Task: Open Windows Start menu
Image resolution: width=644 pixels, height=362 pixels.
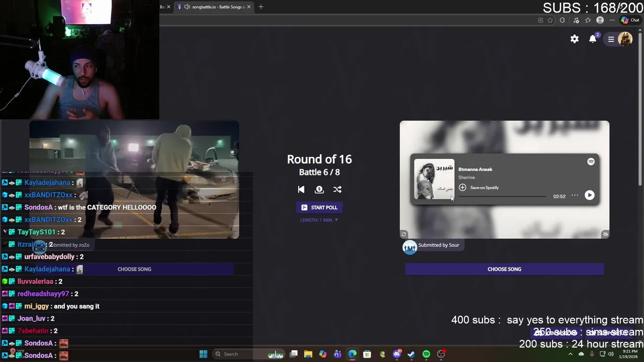Action: pyautogui.click(x=203, y=354)
